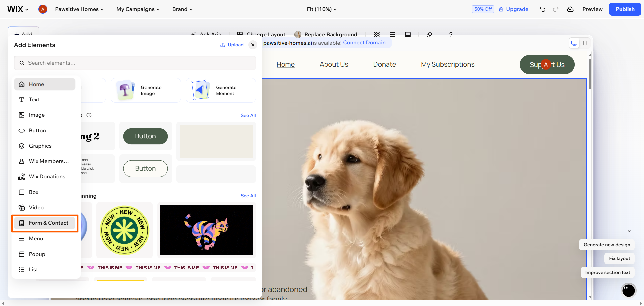The image size is (644, 306).
Task: Click the Upgrade link
Action: (x=513, y=9)
